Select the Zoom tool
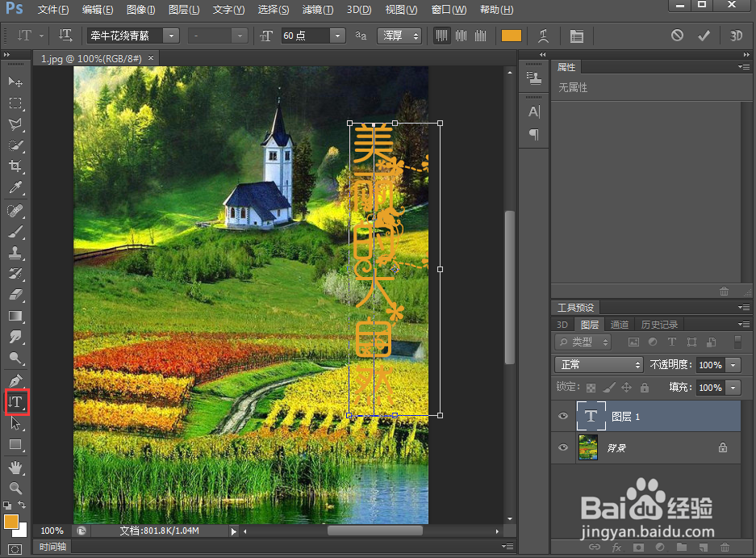This screenshot has width=756, height=558. [15, 488]
